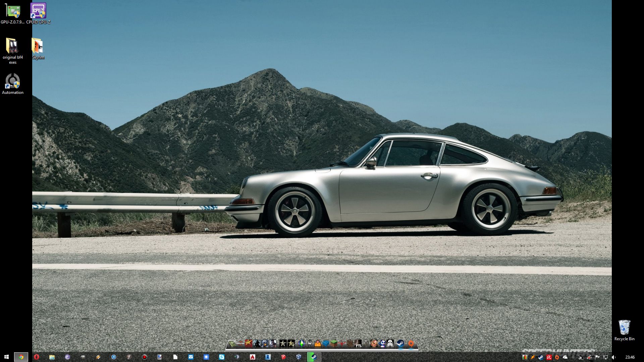
Task: Open the BitTorrent taskbar icon
Action: pos(67,357)
